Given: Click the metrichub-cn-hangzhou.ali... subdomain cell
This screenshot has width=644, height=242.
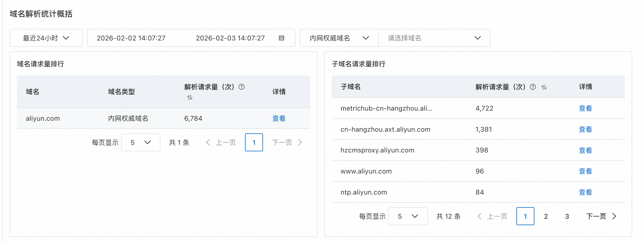Looking at the screenshot, I should [x=386, y=108].
